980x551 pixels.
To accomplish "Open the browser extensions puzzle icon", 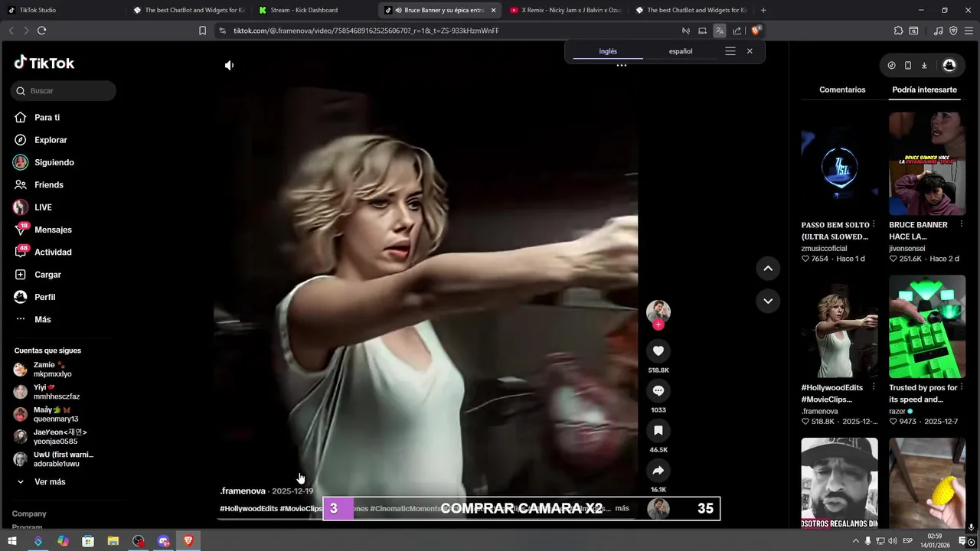I will [x=899, y=31].
